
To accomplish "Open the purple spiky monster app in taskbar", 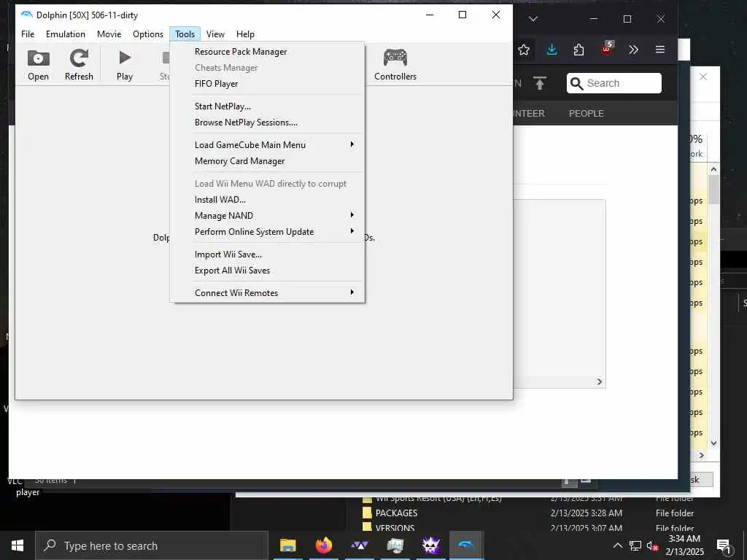I will coord(430,545).
